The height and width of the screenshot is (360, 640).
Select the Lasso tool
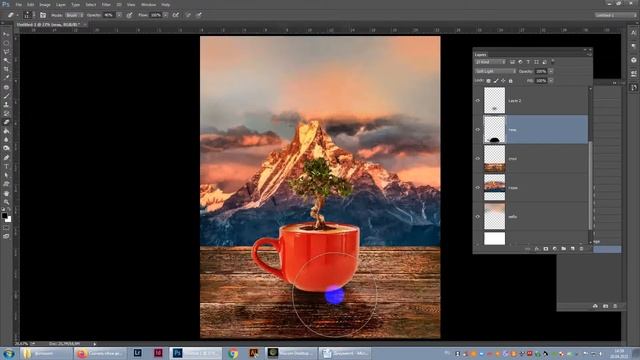click(x=6, y=52)
